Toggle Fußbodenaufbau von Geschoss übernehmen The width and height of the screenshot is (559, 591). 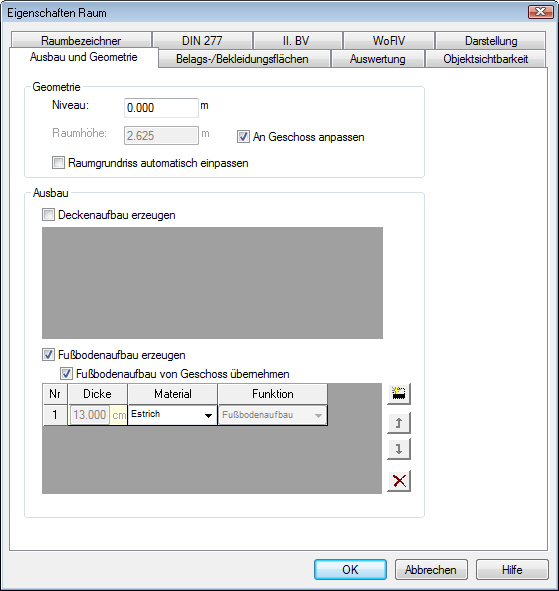[66, 374]
